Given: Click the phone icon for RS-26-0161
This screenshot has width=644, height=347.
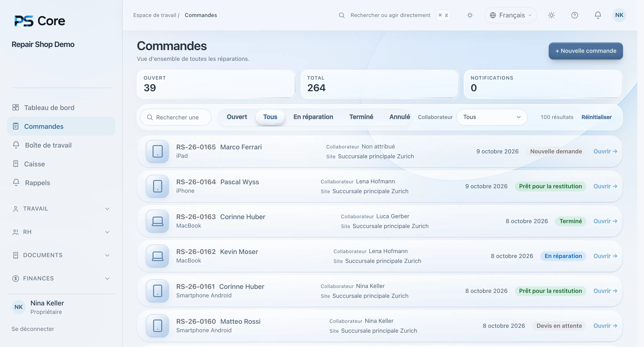Looking at the screenshot, I should (x=157, y=291).
